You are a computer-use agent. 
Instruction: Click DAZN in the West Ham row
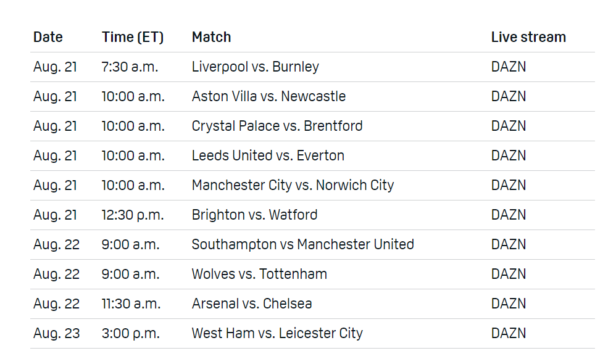click(x=509, y=333)
